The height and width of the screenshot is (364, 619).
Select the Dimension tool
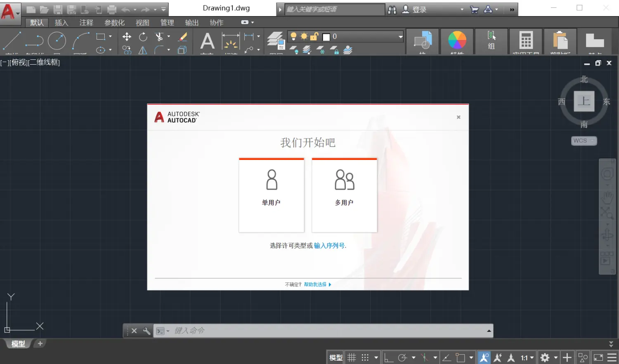click(x=231, y=41)
